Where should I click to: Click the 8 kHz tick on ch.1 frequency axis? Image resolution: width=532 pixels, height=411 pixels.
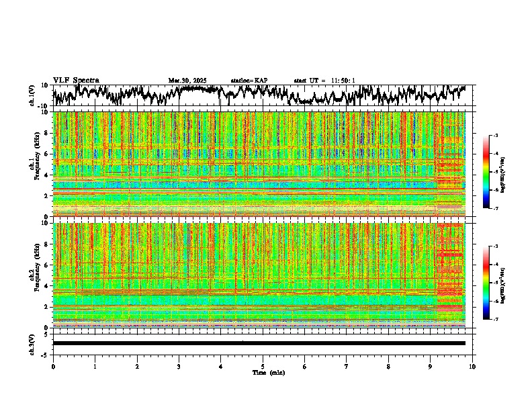tap(46, 133)
